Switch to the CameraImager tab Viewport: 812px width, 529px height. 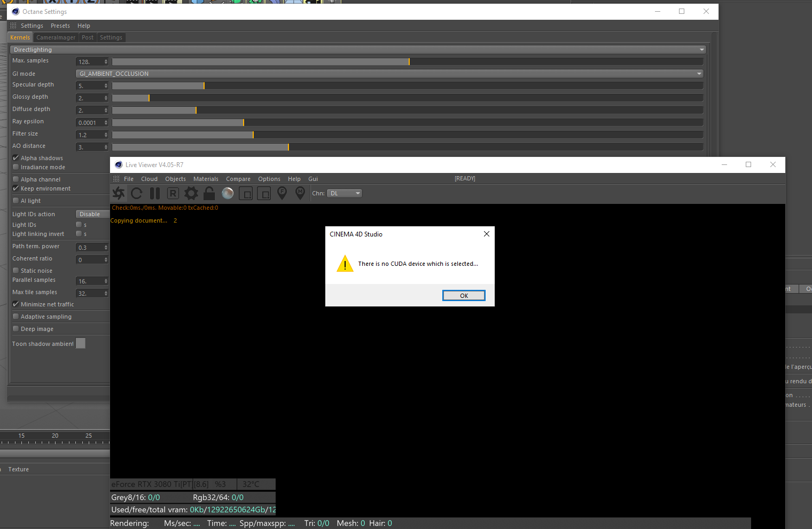point(56,37)
